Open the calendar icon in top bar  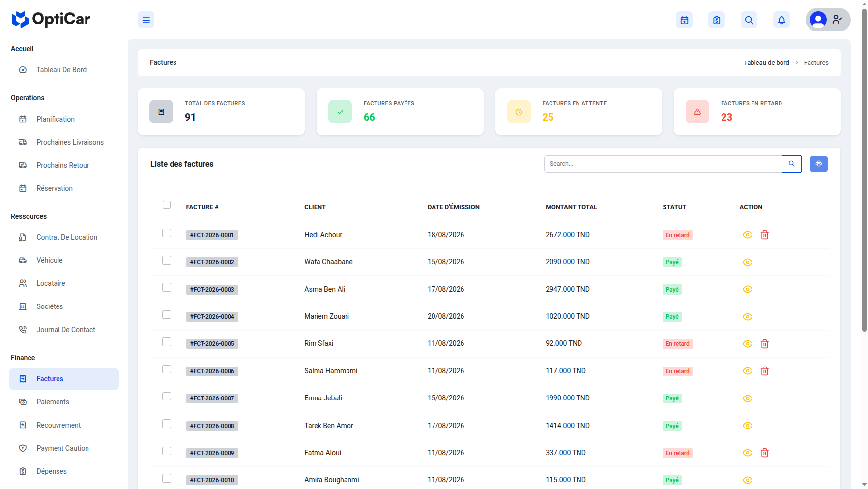click(x=684, y=20)
